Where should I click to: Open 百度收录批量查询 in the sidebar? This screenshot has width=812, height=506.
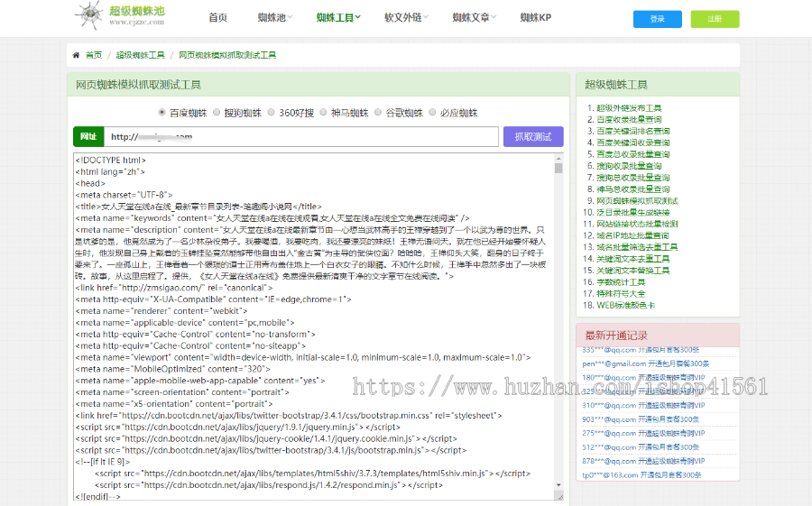629,119
